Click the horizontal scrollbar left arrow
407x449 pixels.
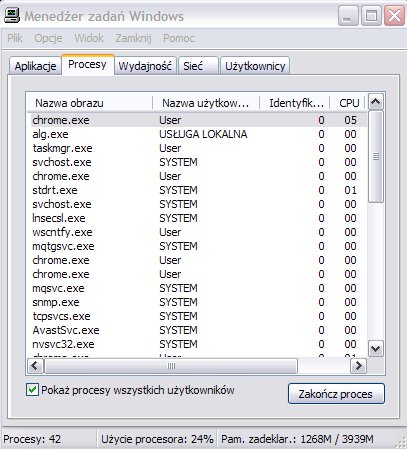click(x=35, y=366)
